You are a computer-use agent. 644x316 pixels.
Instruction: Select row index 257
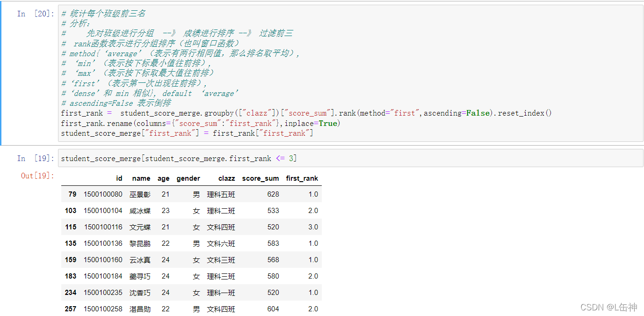point(71,309)
